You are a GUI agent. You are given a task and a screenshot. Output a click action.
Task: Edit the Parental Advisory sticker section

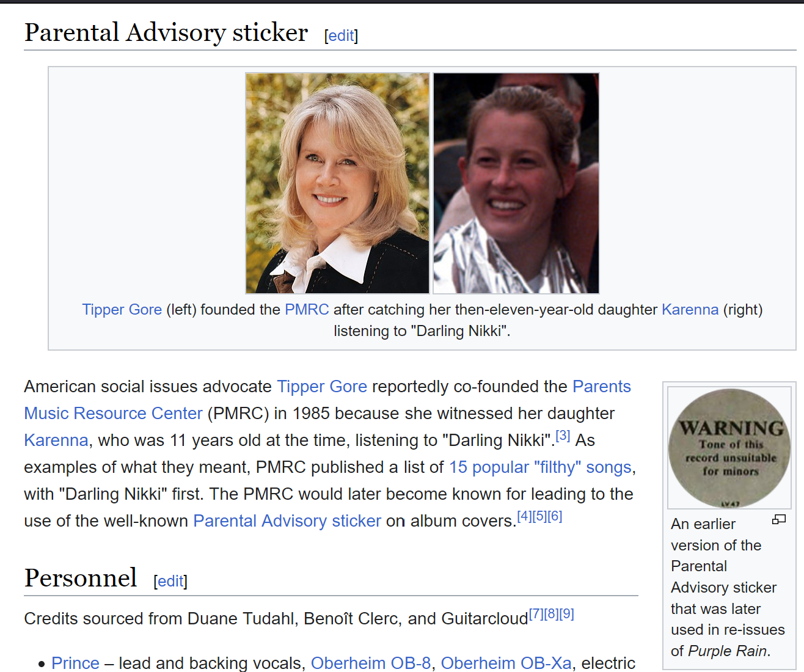[x=341, y=36]
